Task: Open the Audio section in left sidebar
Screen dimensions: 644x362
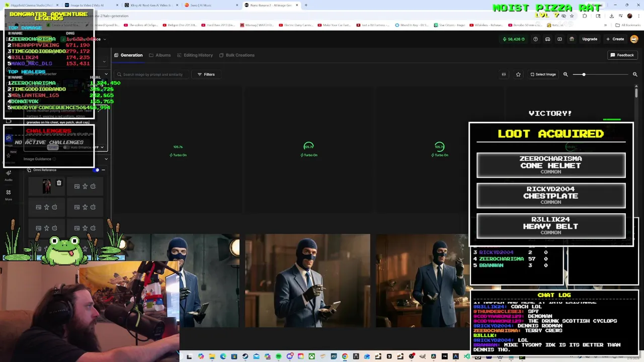Action: pyautogui.click(x=9, y=175)
